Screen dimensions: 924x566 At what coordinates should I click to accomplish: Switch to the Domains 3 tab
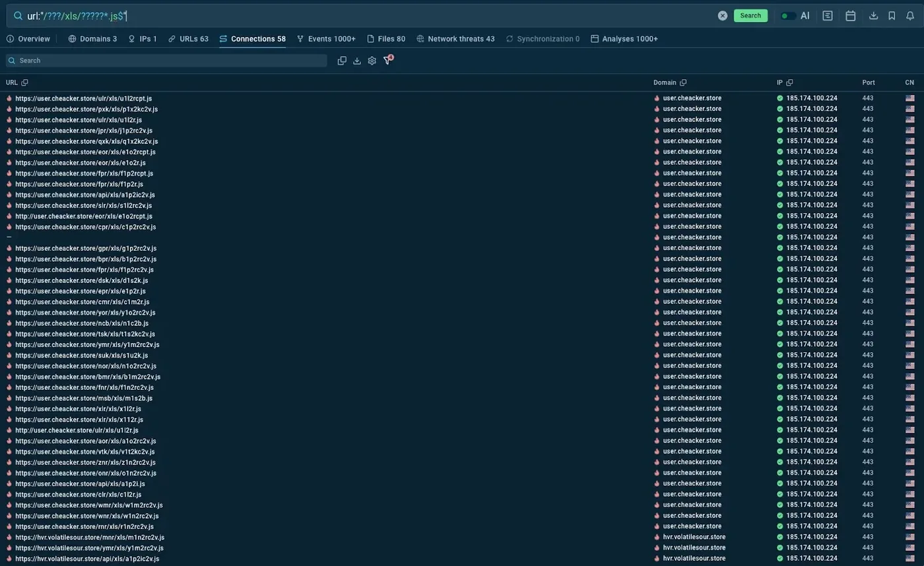pos(92,39)
